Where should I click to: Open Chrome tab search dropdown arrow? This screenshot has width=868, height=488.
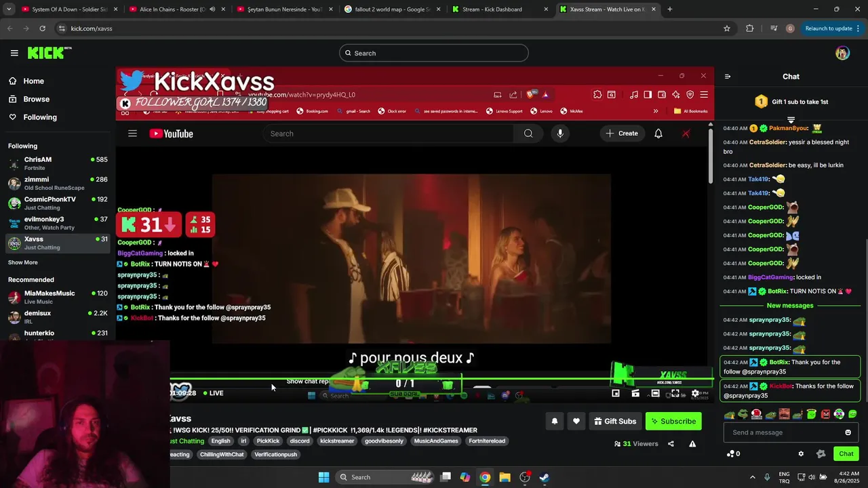(x=9, y=9)
